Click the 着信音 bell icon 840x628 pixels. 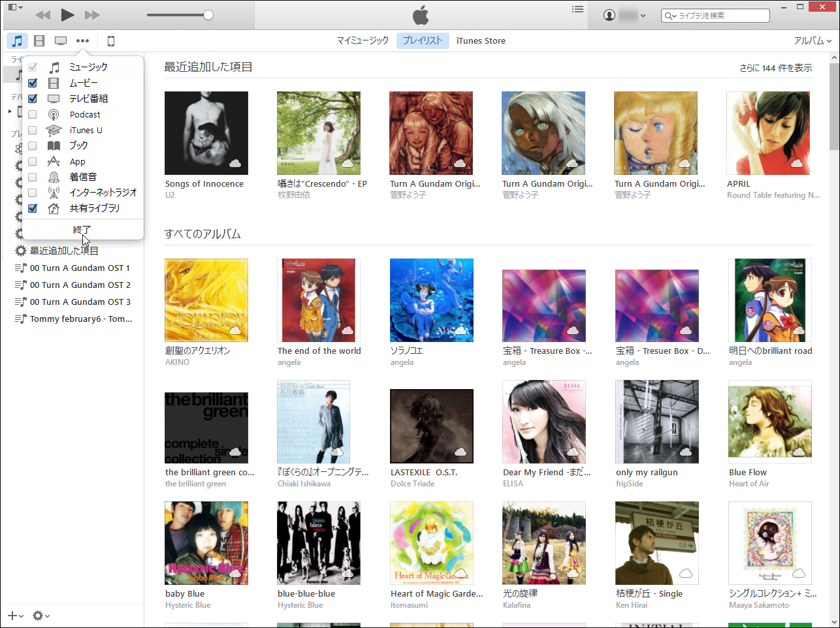[x=54, y=177]
